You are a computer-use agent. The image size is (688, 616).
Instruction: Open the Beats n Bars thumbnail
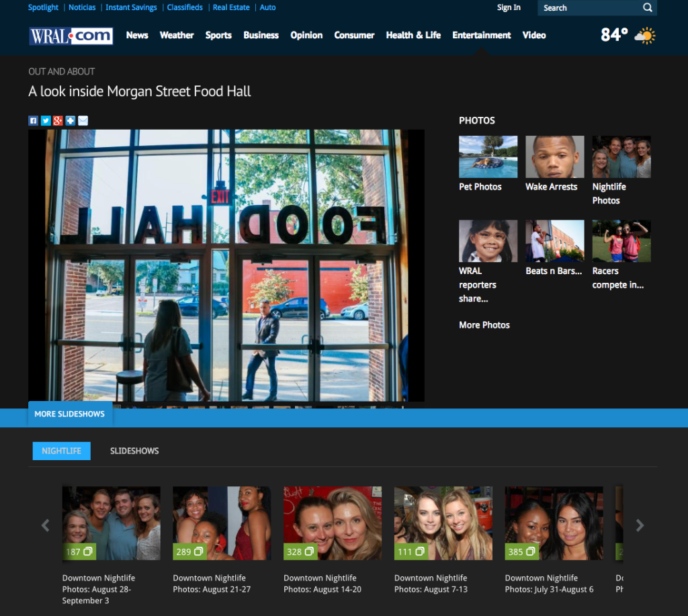pos(554,241)
